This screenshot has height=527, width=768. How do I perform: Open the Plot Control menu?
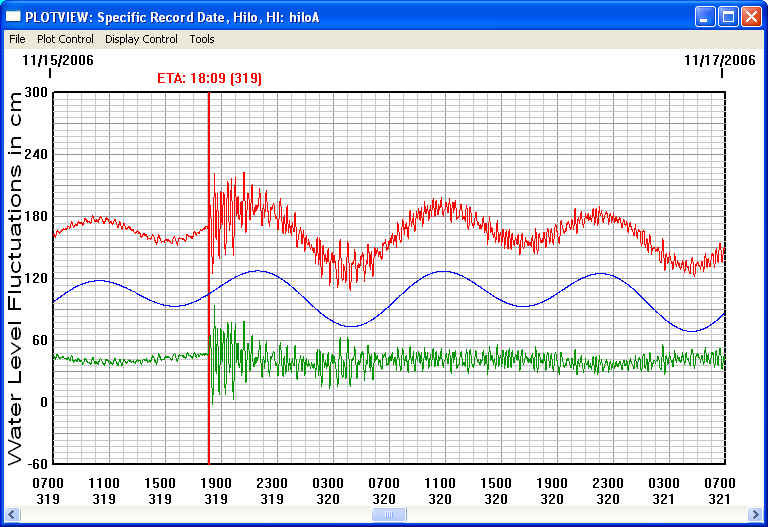click(x=65, y=39)
